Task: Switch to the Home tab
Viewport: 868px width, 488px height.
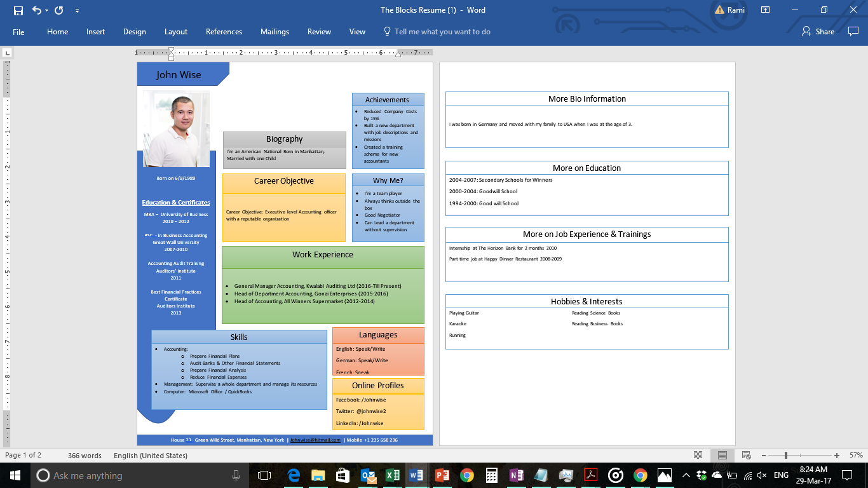Action: tap(57, 32)
